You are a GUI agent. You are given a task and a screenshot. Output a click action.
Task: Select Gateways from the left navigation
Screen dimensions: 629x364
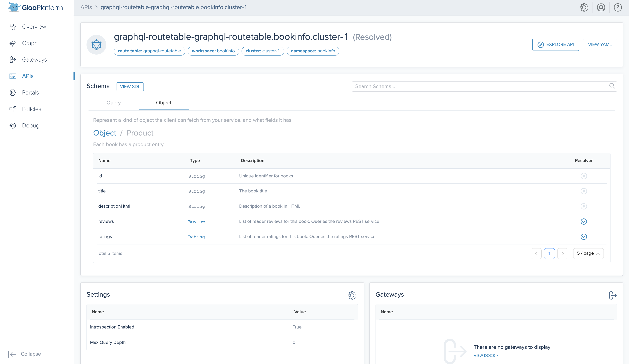[x=34, y=59]
